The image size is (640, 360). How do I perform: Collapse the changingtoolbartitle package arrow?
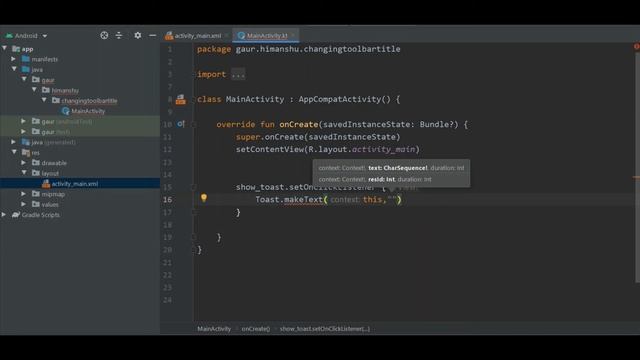click(x=44, y=100)
